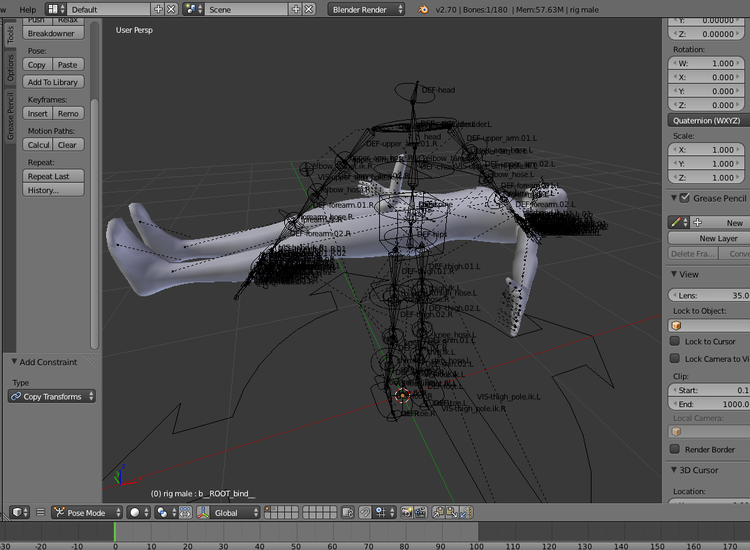The height and width of the screenshot is (550, 750).
Task: Click Remove keyframes button
Action: click(68, 113)
